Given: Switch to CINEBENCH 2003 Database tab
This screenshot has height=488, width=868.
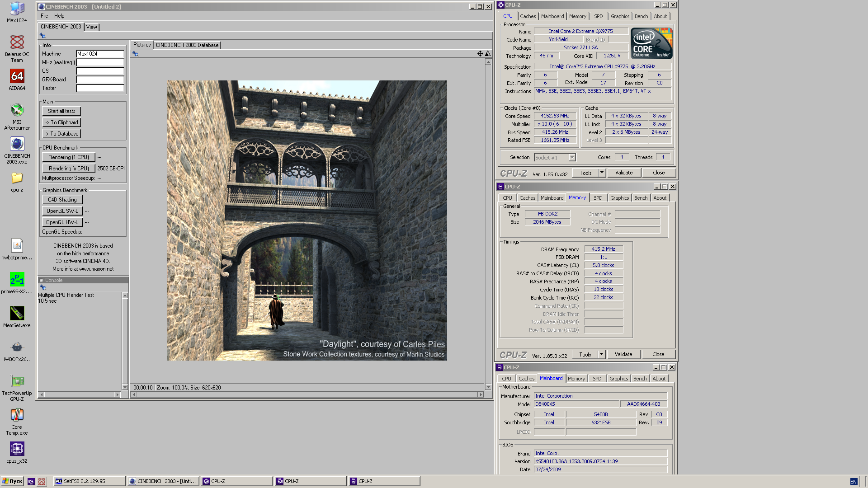Looking at the screenshot, I should 187,45.
